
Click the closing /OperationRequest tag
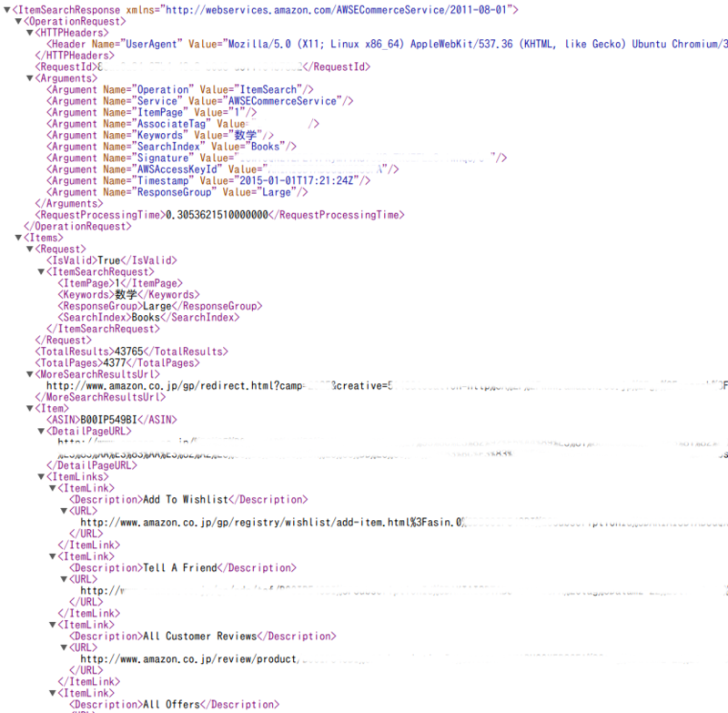[78, 226]
